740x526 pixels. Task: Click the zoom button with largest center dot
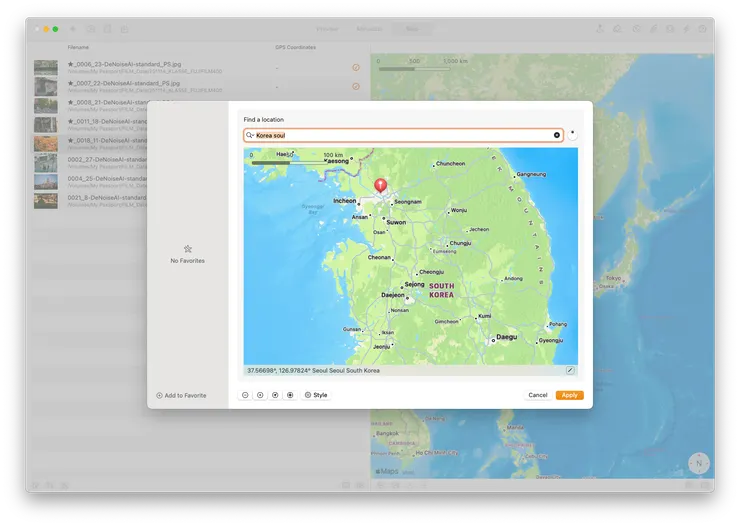click(290, 395)
